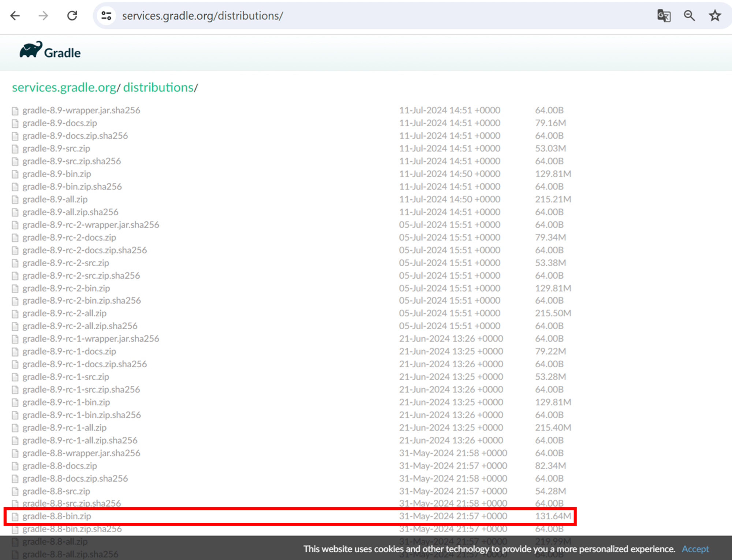Open gradle-8.9-rc-1-wrapper.jar.sha256

pyautogui.click(x=91, y=339)
